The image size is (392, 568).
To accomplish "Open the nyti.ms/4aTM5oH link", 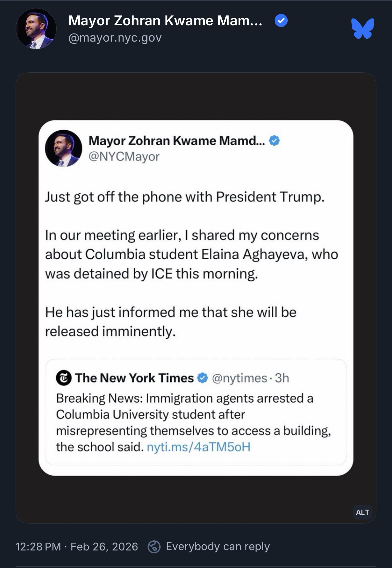I will coord(199,447).
